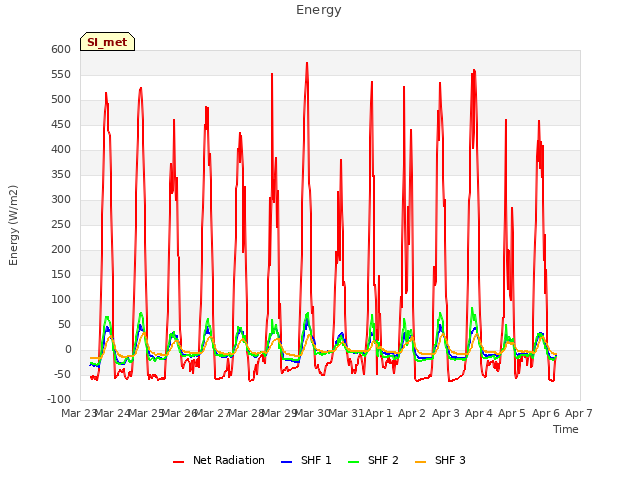This screenshot has height=480, width=640.
Task: Click the SI_met annotation label
Action: pyautogui.click(x=107, y=42)
